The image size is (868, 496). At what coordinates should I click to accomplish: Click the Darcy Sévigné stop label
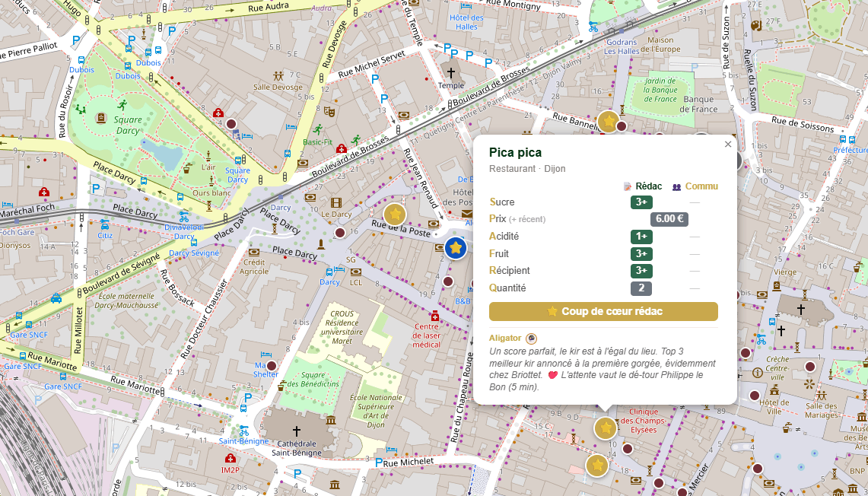194,253
